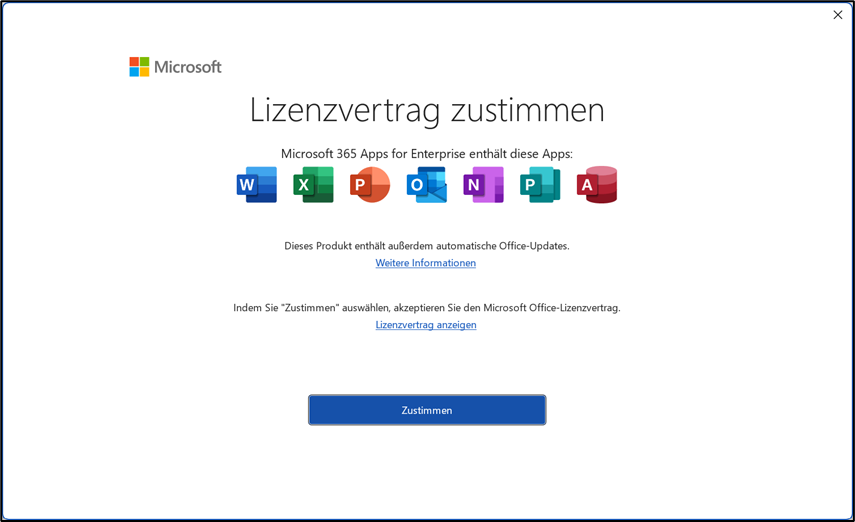855x522 pixels.
Task: Click the Access app icon
Action: point(597,185)
